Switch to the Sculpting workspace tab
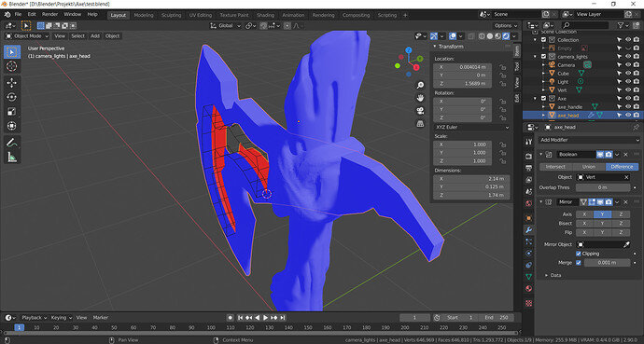Viewport: 644px width, 344px height. tap(172, 15)
